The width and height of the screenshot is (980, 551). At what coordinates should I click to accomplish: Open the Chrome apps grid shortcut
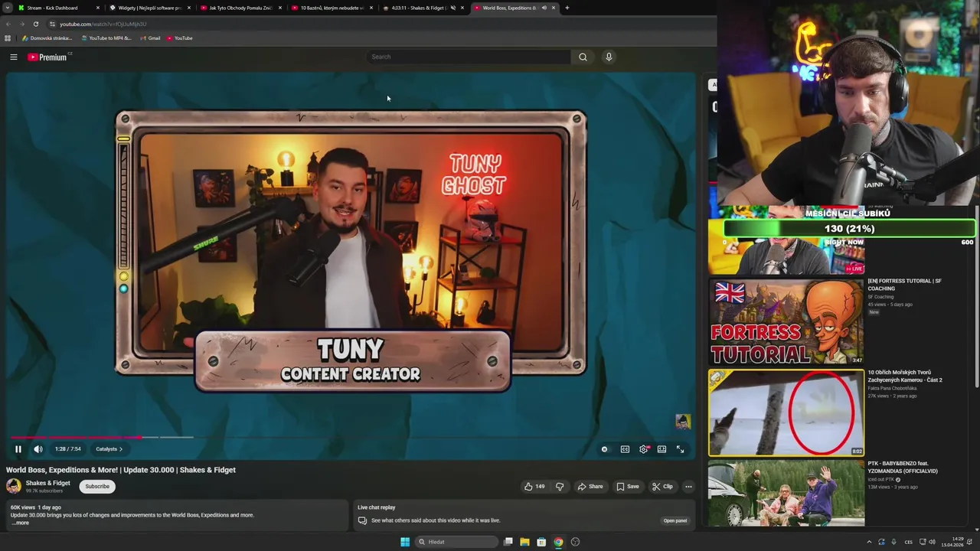click(x=8, y=38)
